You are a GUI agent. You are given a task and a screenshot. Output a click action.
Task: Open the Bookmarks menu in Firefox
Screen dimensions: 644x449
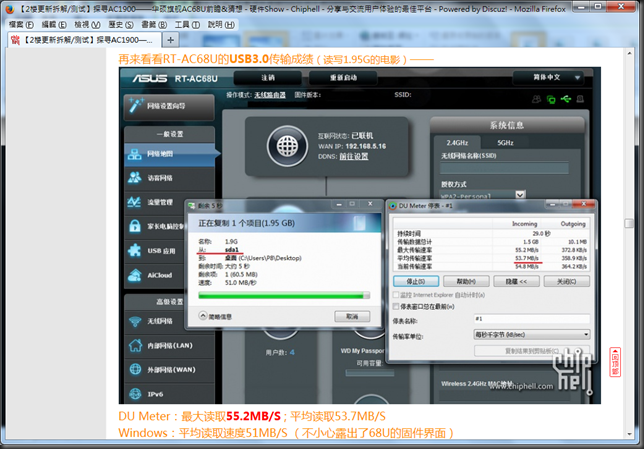(x=154, y=25)
